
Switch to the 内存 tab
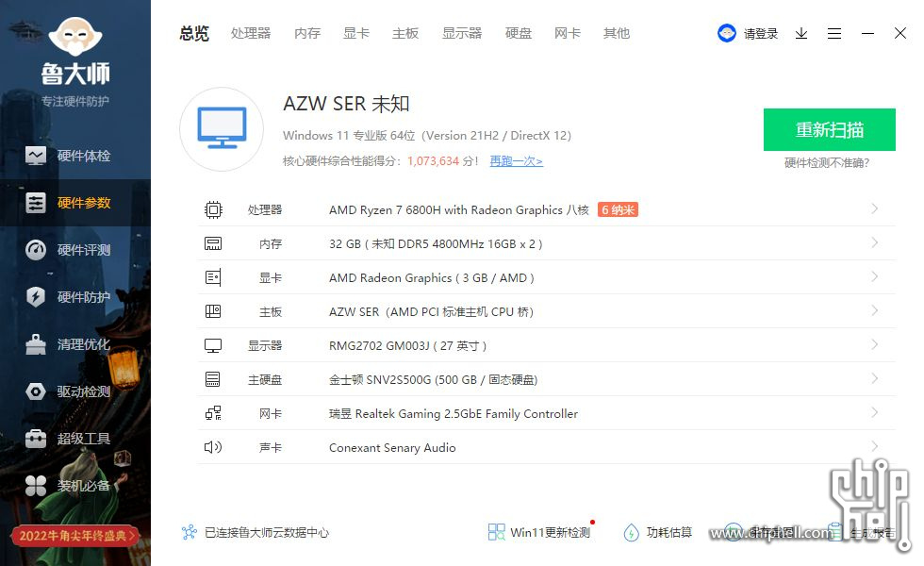(x=307, y=34)
